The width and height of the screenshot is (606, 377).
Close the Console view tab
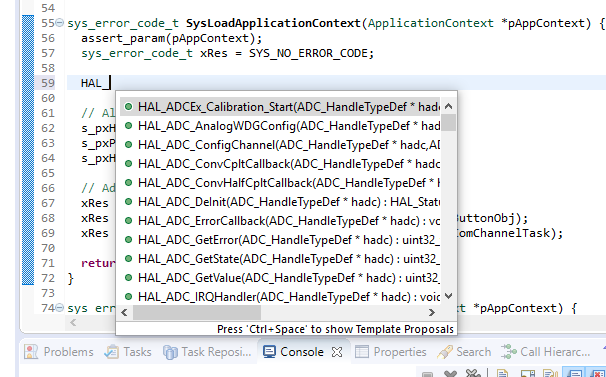(x=337, y=352)
